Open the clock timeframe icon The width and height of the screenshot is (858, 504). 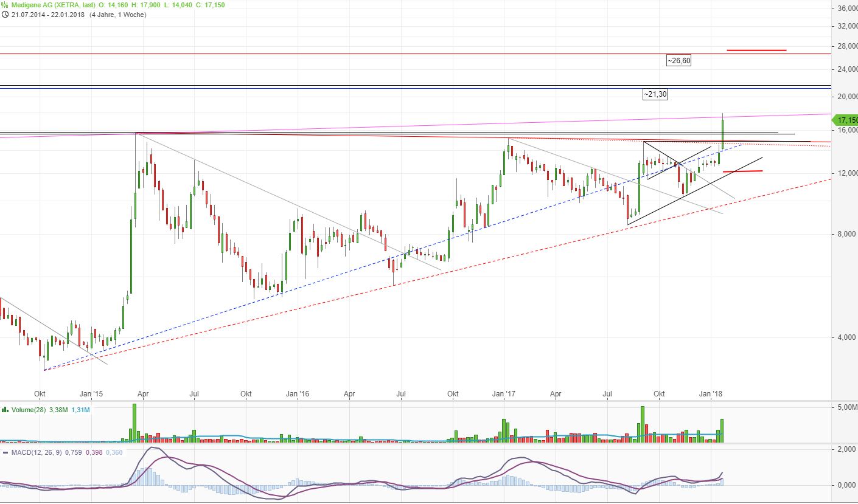[x=5, y=15]
